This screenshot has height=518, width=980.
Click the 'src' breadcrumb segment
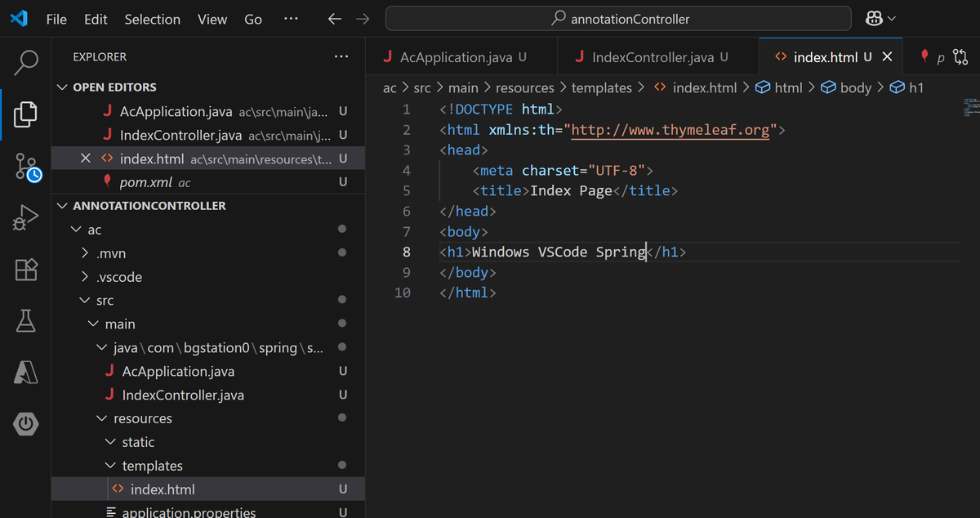pyautogui.click(x=421, y=87)
